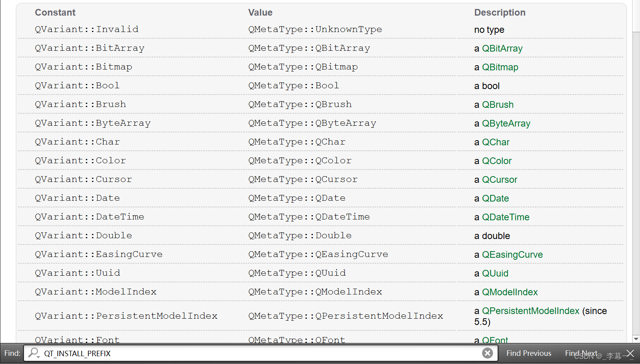
Task: Click the QVariant::Bool cell
Action: (x=77, y=86)
